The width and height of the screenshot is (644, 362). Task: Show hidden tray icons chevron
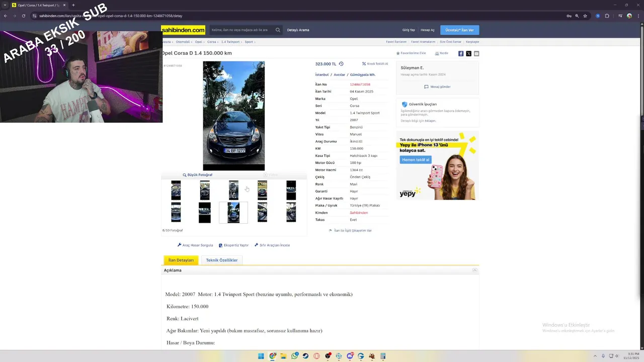tap(595, 356)
